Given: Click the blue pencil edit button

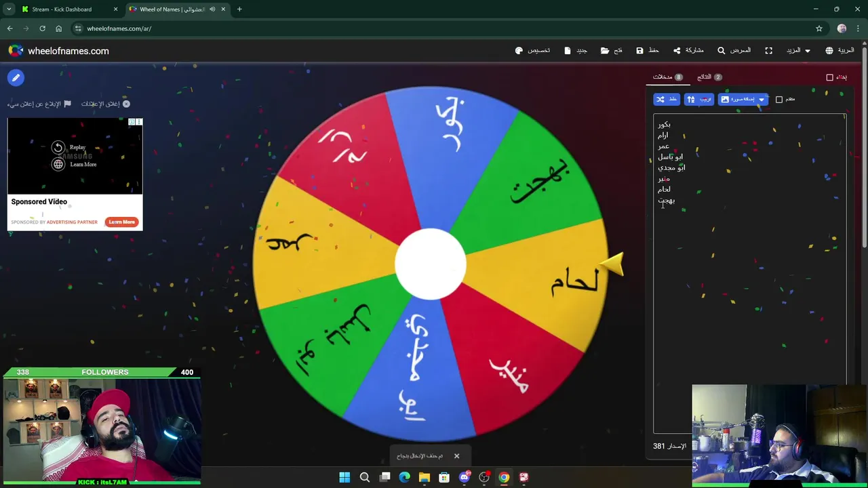Looking at the screenshot, I should click(16, 77).
